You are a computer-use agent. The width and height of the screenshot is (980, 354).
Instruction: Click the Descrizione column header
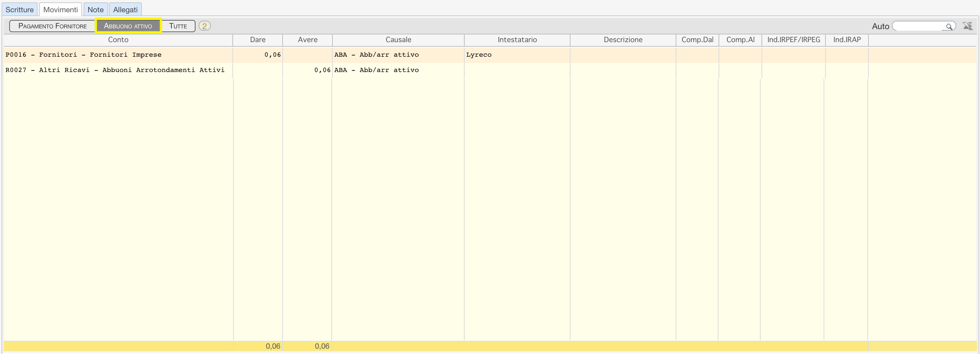pyautogui.click(x=623, y=40)
